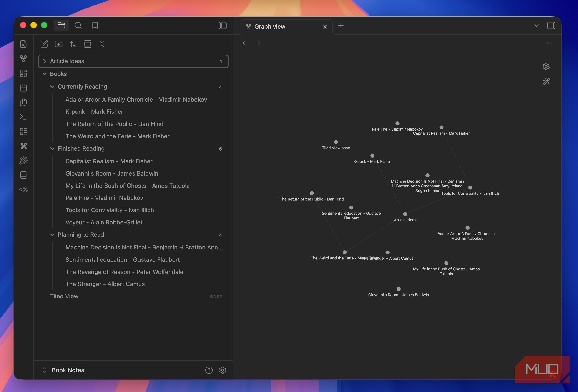Open the quick switcher from the ribbon
Viewport: 578px width, 392px height.
pos(23,44)
